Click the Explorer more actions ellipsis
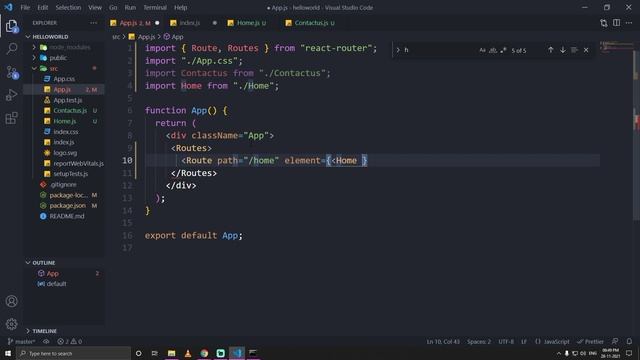 (x=93, y=23)
